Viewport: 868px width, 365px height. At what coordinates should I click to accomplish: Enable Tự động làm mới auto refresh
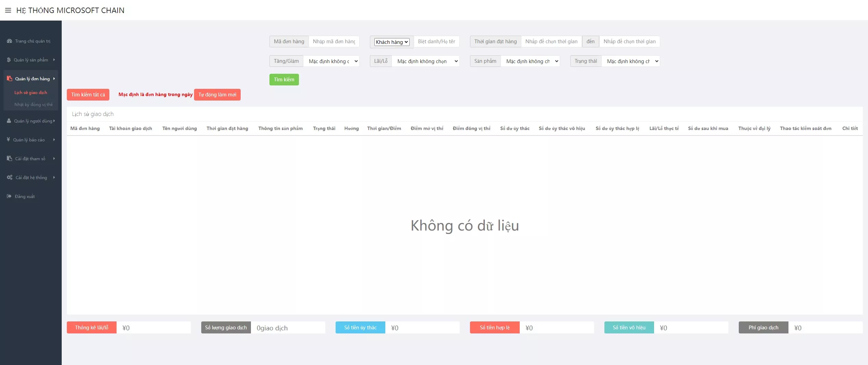[217, 94]
